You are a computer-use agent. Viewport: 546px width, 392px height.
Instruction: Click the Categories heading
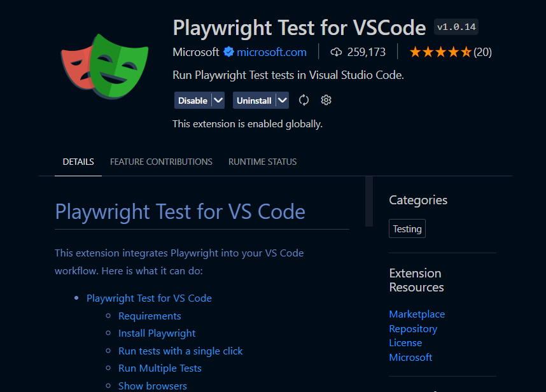[x=418, y=200]
